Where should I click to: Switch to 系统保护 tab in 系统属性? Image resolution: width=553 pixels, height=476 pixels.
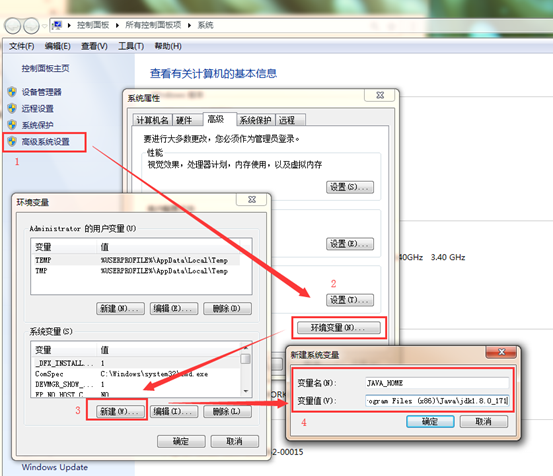click(255, 120)
